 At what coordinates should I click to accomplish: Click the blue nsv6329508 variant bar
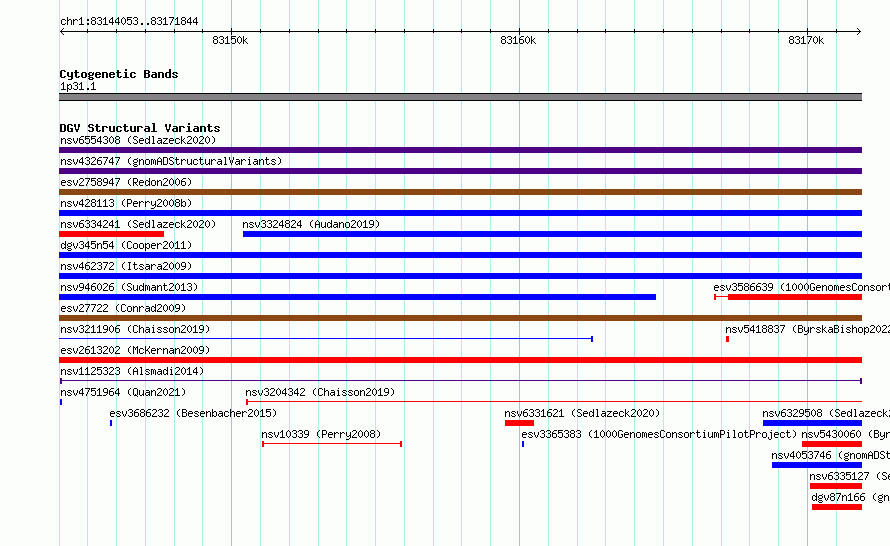pos(812,423)
